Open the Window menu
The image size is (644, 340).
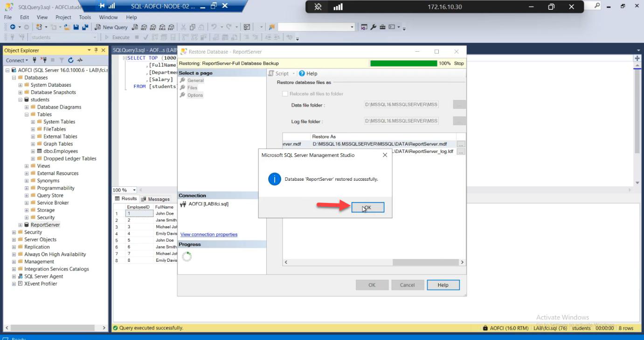pyautogui.click(x=108, y=17)
